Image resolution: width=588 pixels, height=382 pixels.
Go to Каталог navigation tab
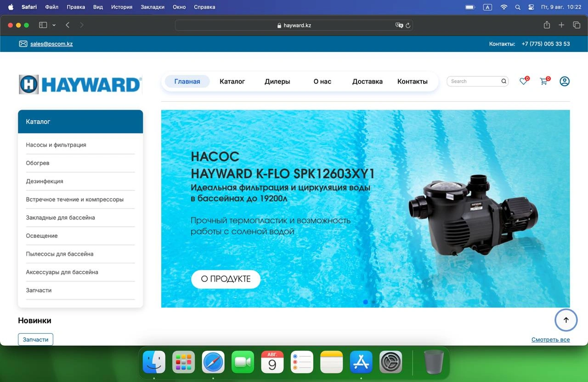(232, 81)
